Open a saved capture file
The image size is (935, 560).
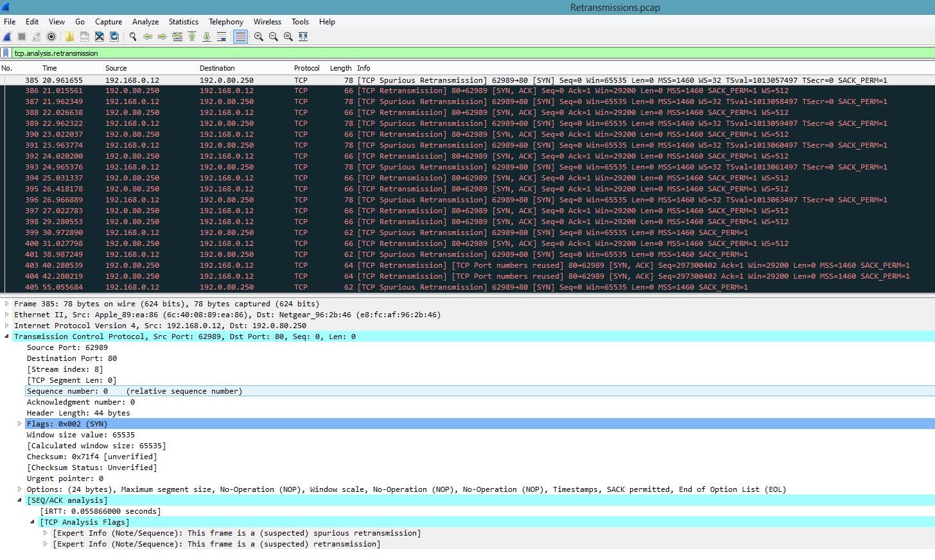click(69, 37)
